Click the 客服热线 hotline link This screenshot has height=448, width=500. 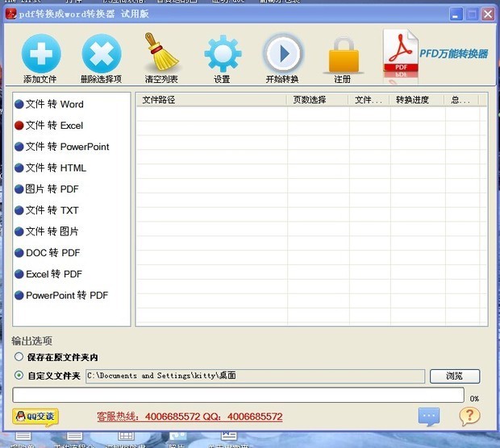tap(190, 417)
